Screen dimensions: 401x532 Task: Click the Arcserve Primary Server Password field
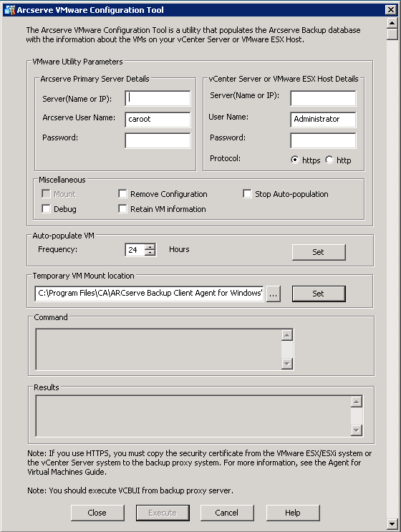[x=158, y=140]
